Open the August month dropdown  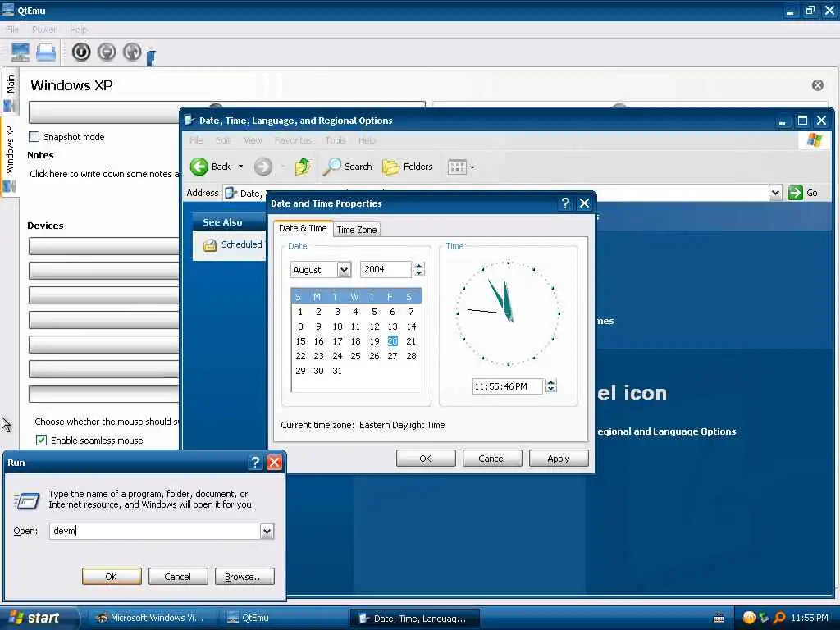pyautogui.click(x=344, y=269)
